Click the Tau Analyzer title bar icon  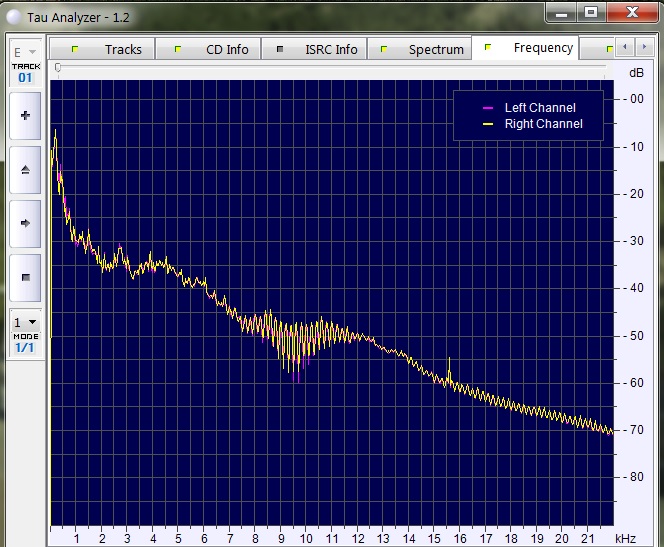(12, 17)
